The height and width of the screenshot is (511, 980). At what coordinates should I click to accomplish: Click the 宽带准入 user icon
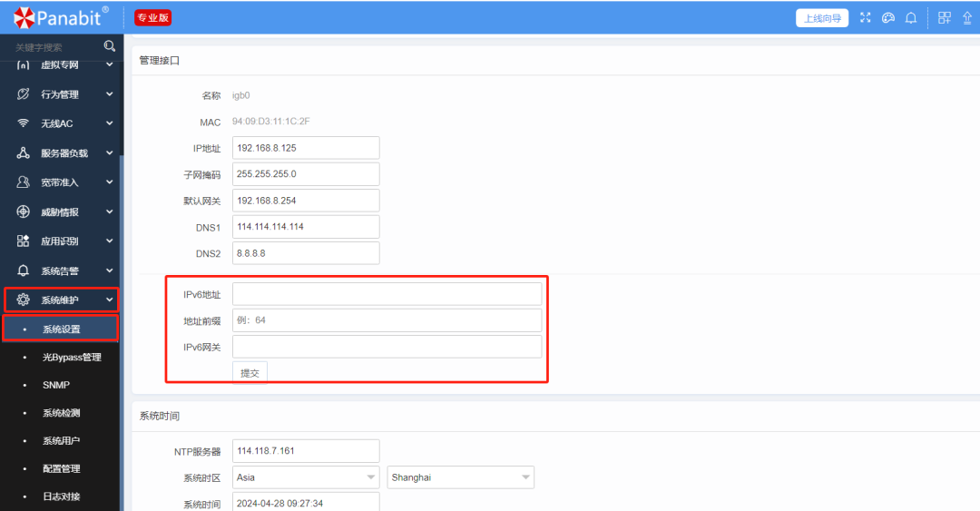tap(23, 182)
